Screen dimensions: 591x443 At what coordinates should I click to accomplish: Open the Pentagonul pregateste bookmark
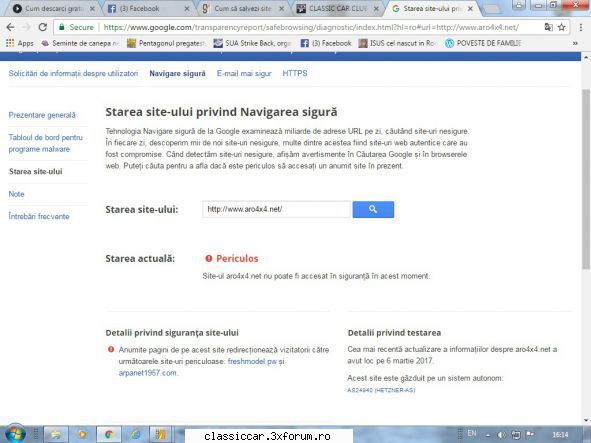[166, 43]
